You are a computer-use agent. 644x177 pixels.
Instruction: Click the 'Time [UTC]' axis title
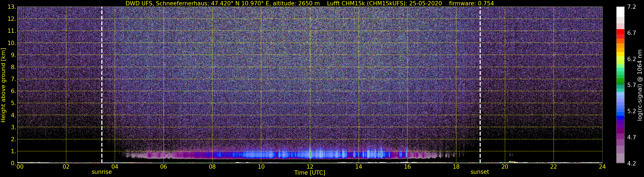click(x=310, y=173)
